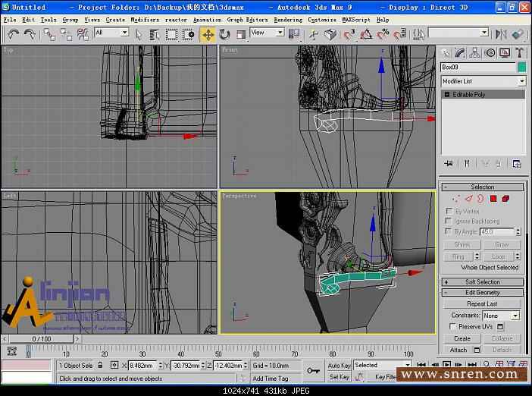Collapse the Selection rollout header
532x396 pixels.
482,187
